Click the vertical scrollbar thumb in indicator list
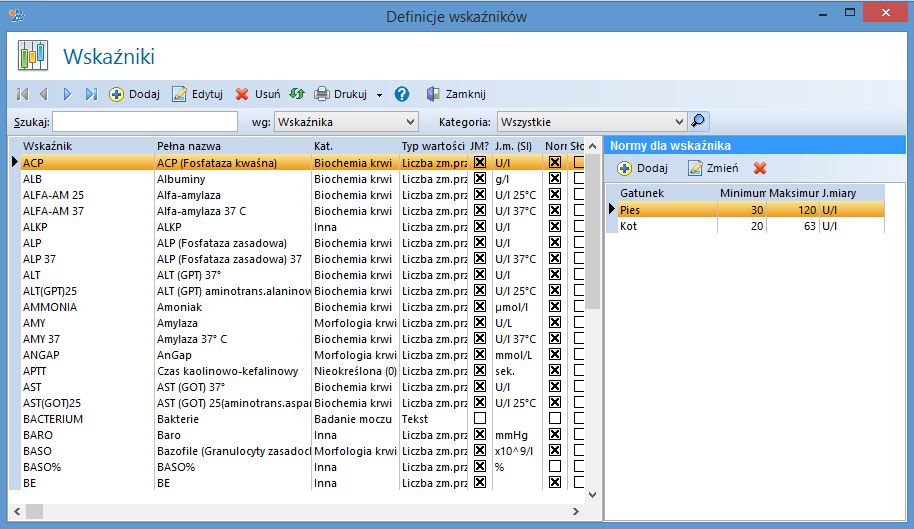 tap(593, 233)
